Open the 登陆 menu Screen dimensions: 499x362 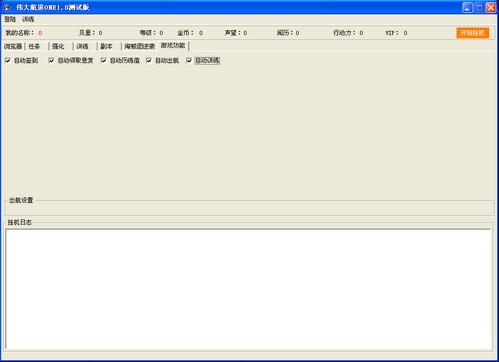[x=10, y=19]
